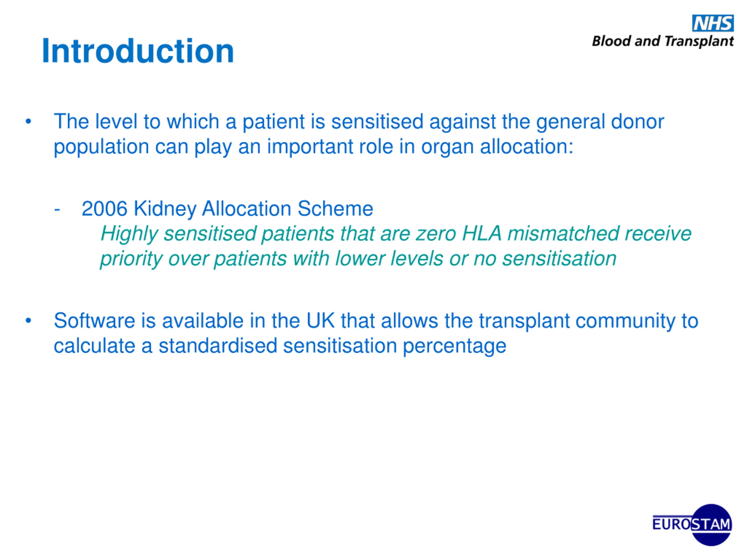Click the italic line beginning 'priority over patients'
747x560 pixels.
[x=358, y=259]
